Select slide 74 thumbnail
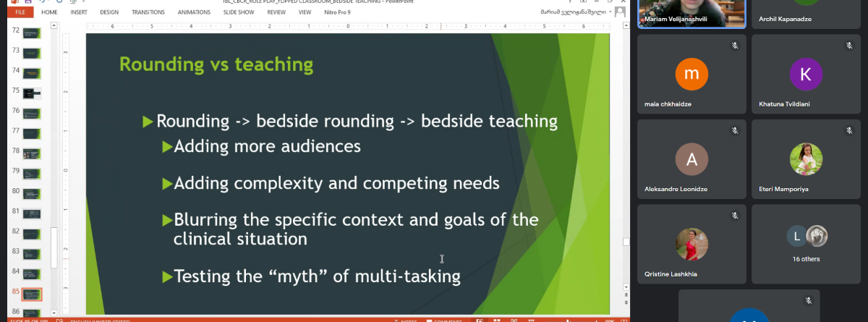The height and width of the screenshot is (322, 868). 32,73
